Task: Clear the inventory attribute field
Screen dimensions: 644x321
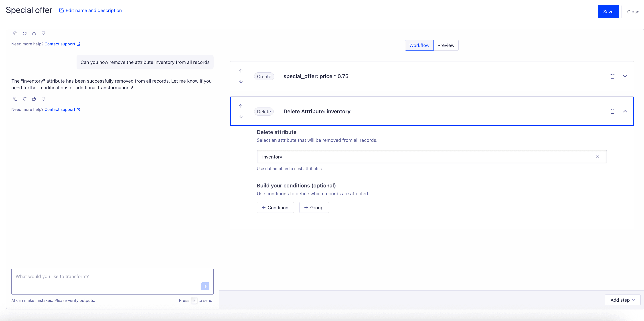Action: click(x=597, y=157)
